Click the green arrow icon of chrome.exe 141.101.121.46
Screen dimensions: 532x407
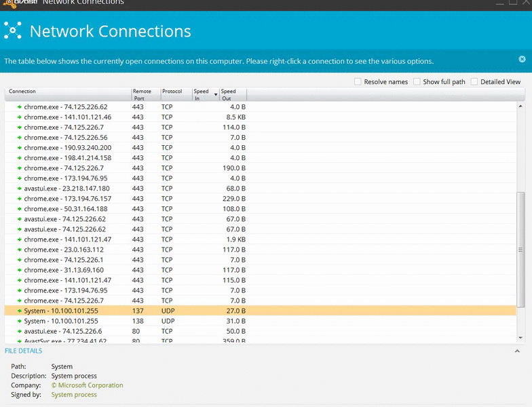click(19, 117)
